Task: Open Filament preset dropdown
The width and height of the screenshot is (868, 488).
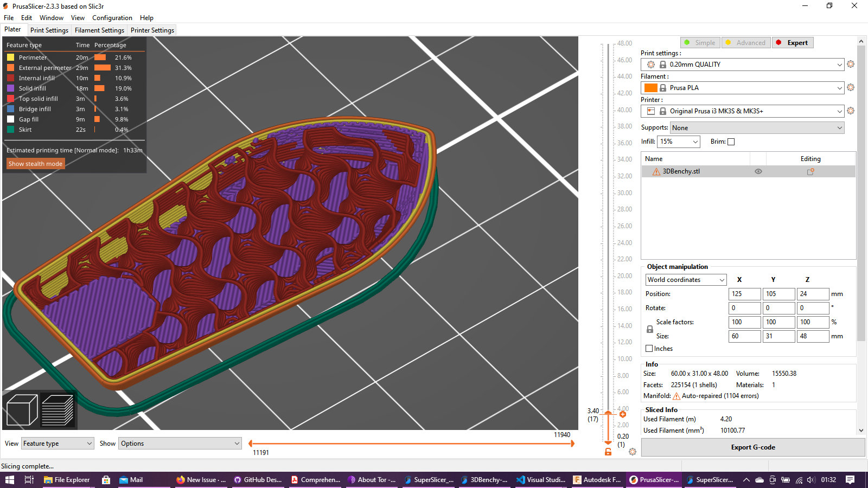Action: coord(743,87)
